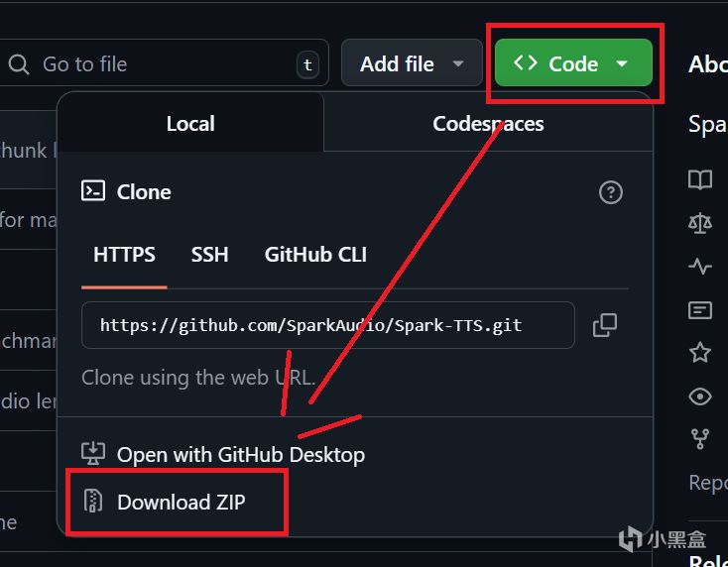Image resolution: width=728 pixels, height=567 pixels.
Task: Click the watchers eye icon
Action: (x=700, y=397)
